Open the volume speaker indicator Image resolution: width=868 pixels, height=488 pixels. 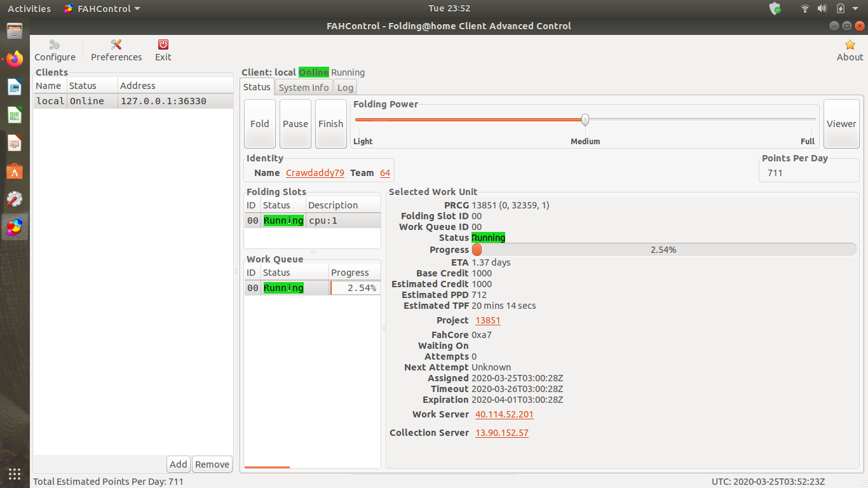pos(822,8)
